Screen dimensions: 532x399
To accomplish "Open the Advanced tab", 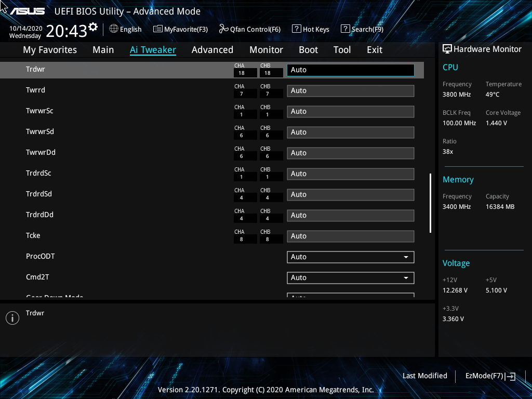I will tap(212, 50).
